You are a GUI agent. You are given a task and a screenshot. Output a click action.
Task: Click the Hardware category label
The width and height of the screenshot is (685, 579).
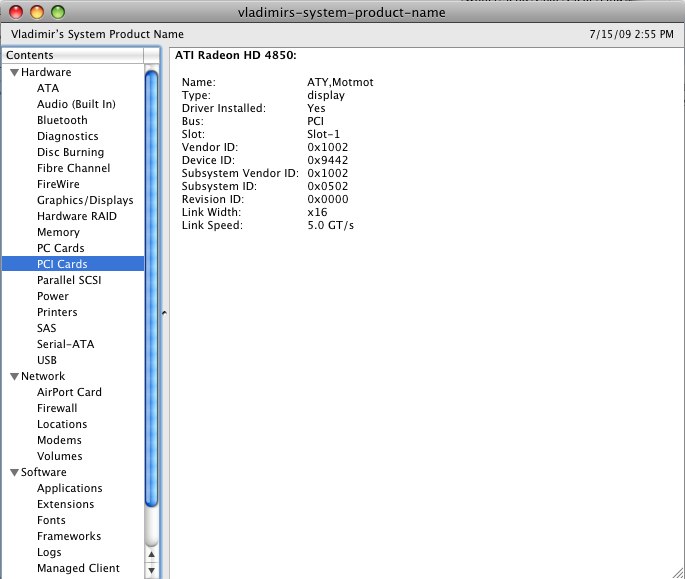coord(46,72)
